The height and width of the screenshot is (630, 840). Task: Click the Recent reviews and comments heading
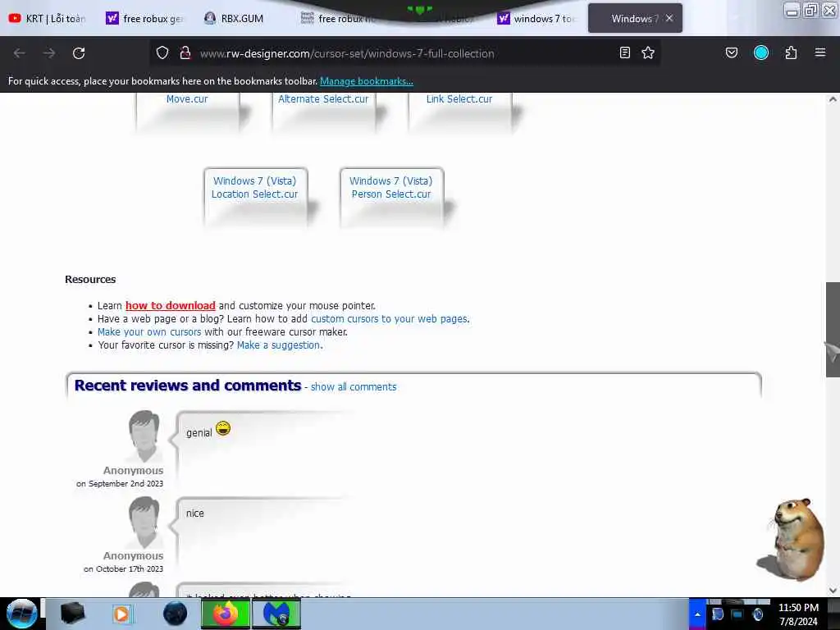click(x=188, y=386)
